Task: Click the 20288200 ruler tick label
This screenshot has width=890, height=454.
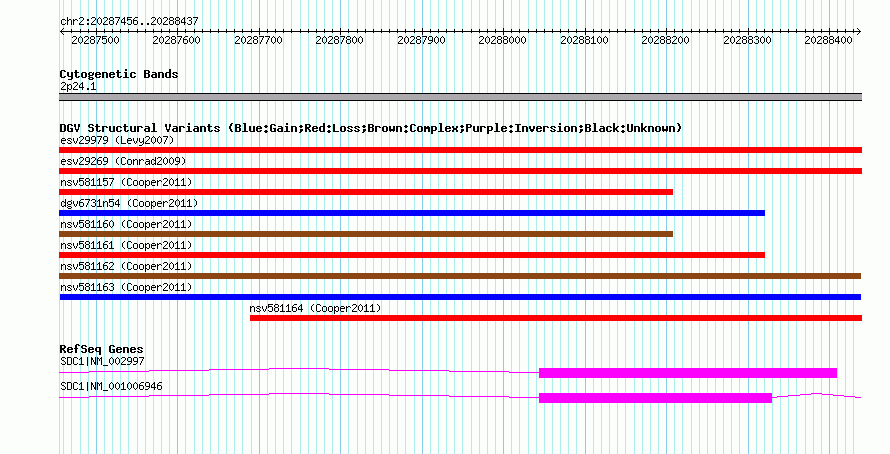Action: tap(665, 40)
